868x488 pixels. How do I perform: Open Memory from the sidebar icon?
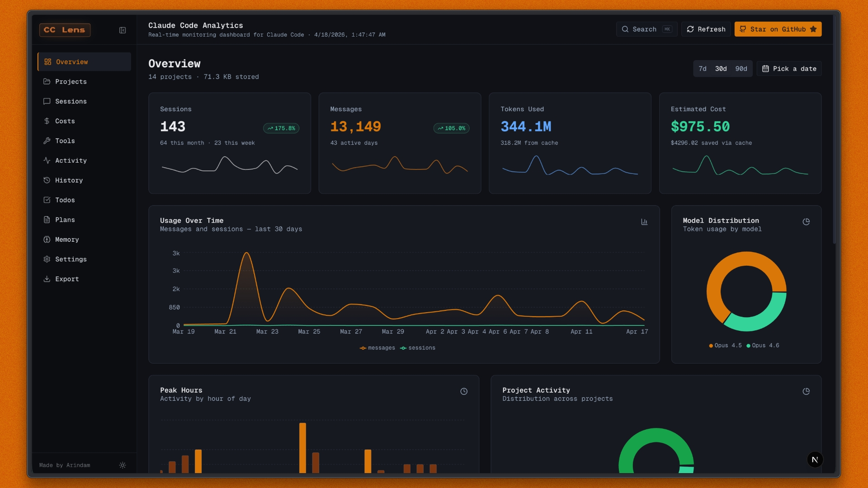click(47, 239)
